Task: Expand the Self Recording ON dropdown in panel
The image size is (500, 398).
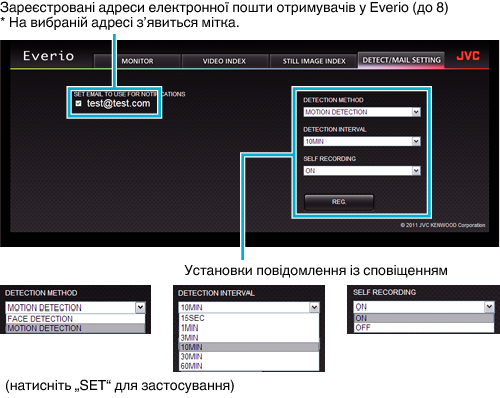Action: click(x=362, y=171)
